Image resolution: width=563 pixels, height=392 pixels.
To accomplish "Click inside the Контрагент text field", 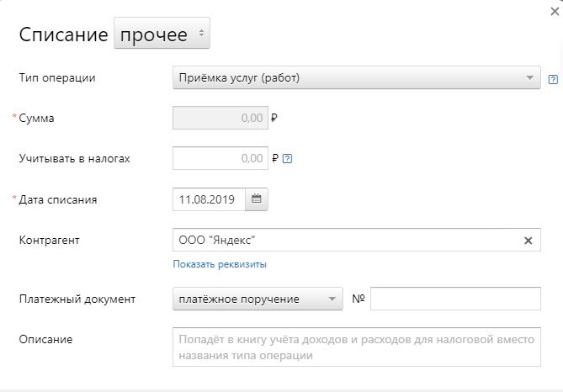I will click(345, 241).
